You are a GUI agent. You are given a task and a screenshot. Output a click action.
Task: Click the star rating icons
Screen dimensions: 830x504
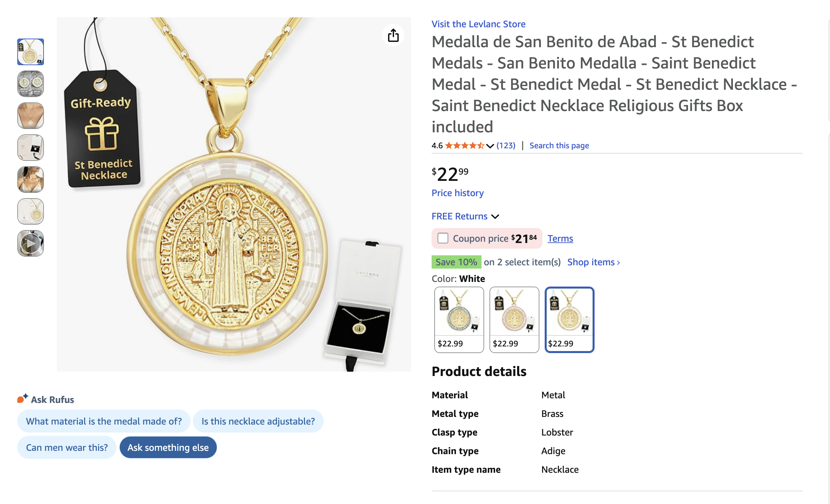pyautogui.click(x=465, y=145)
